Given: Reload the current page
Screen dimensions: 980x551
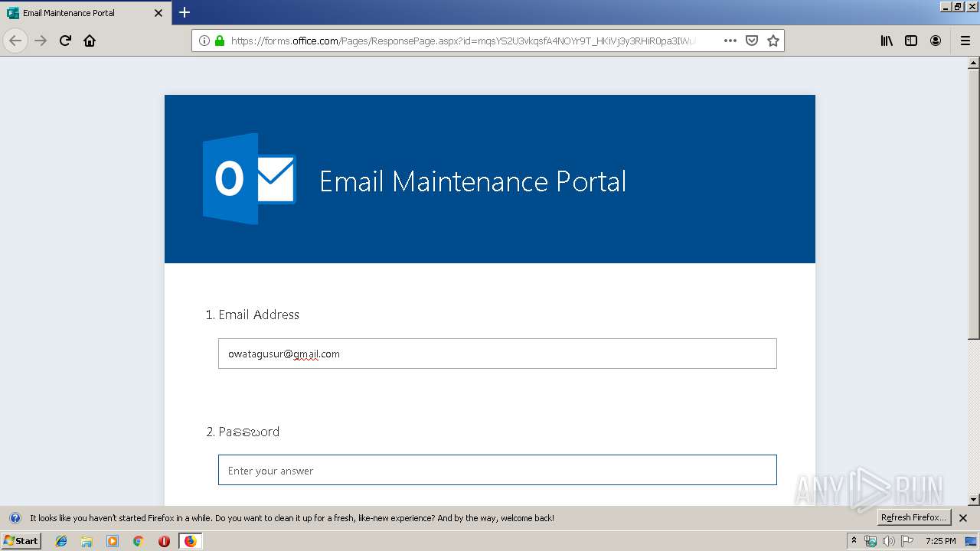Looking at the screenshot, I should click(65, 41).
